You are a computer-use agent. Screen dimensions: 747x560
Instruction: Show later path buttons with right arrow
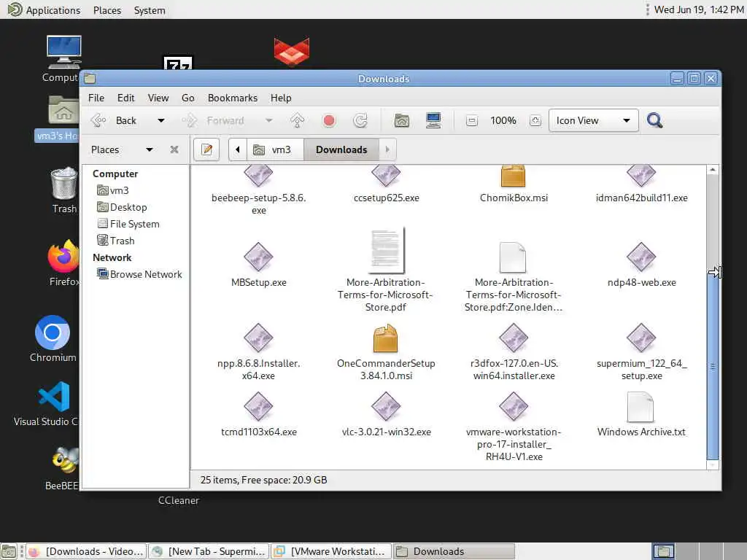click(387, 149)
